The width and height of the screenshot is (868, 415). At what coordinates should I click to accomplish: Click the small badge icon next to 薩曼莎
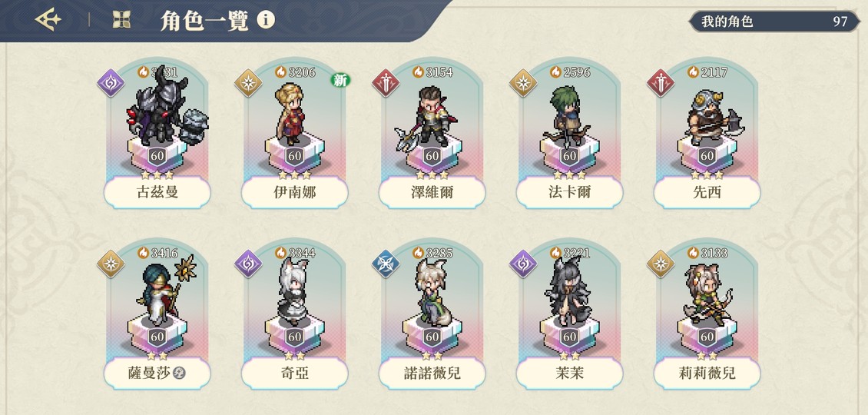pos(179,373)
